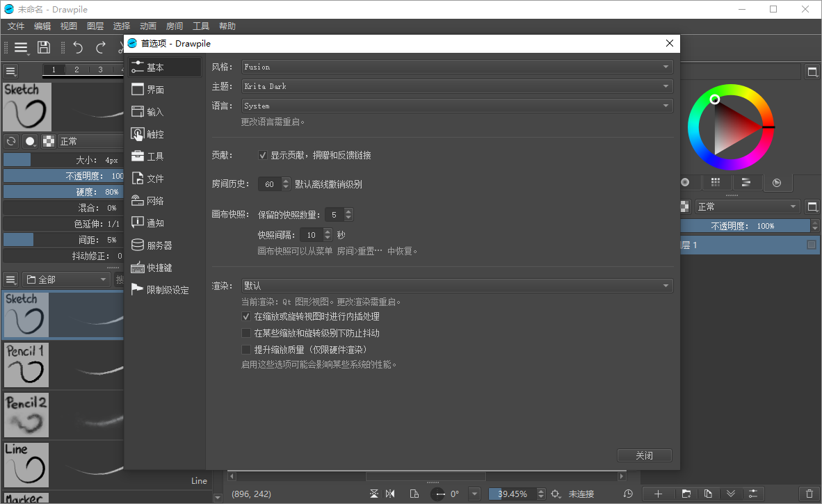Image resolution: width=822 pixels, height=504 pixels.
Task: Click the 关闭 button in preferences
Action: coord(644,455)
